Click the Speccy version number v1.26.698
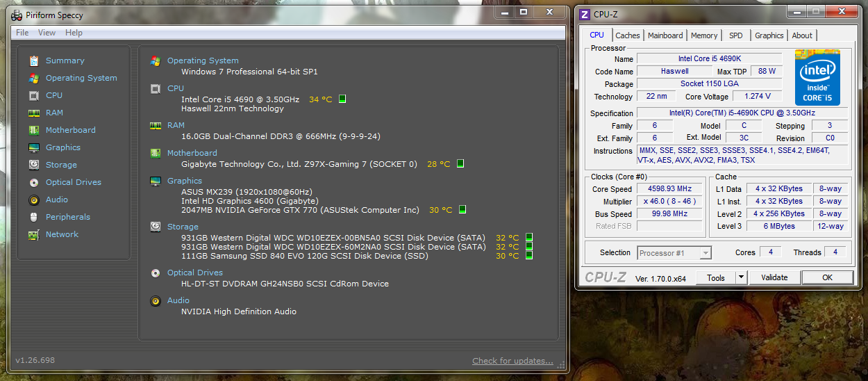The height and width of the screenshot is (381, 868). 35,360
